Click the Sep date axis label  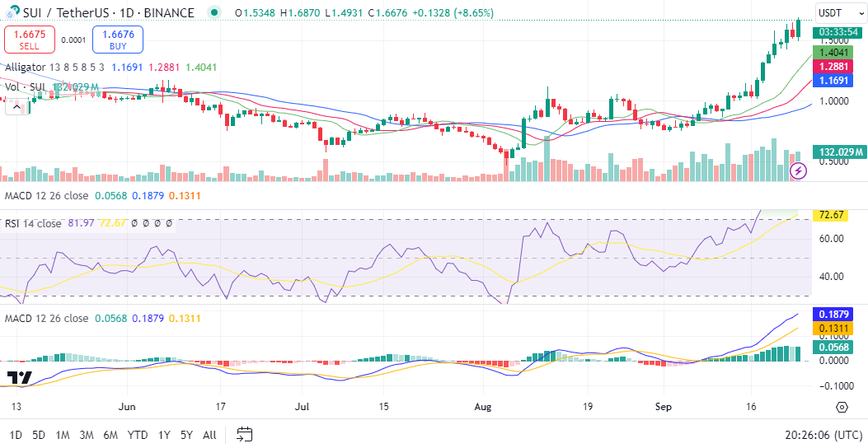tap(664, 407)
